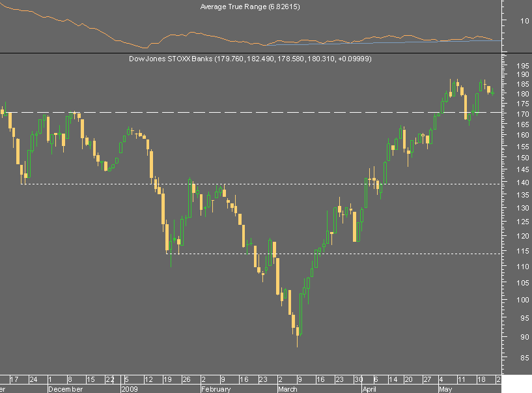Select the "110" price axis label
This screenshot has width=532, height=393.
coord(522,267)
